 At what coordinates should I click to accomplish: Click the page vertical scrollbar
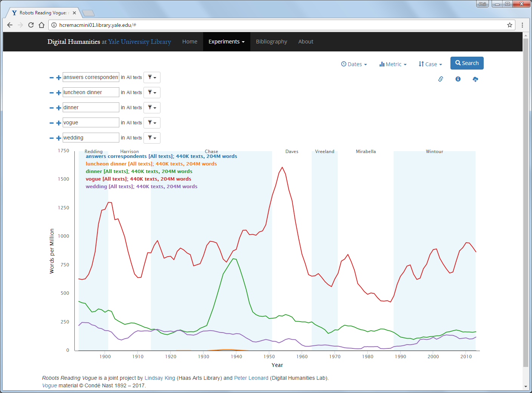pyautogui.click(x=526, y=202)
